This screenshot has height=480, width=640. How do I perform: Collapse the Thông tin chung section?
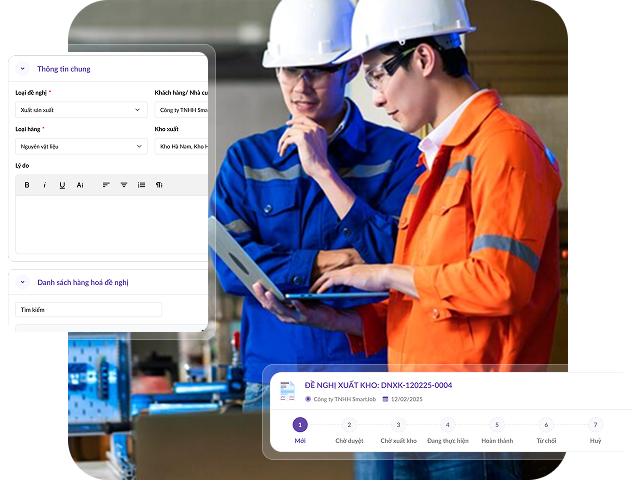tap(23, 69)
